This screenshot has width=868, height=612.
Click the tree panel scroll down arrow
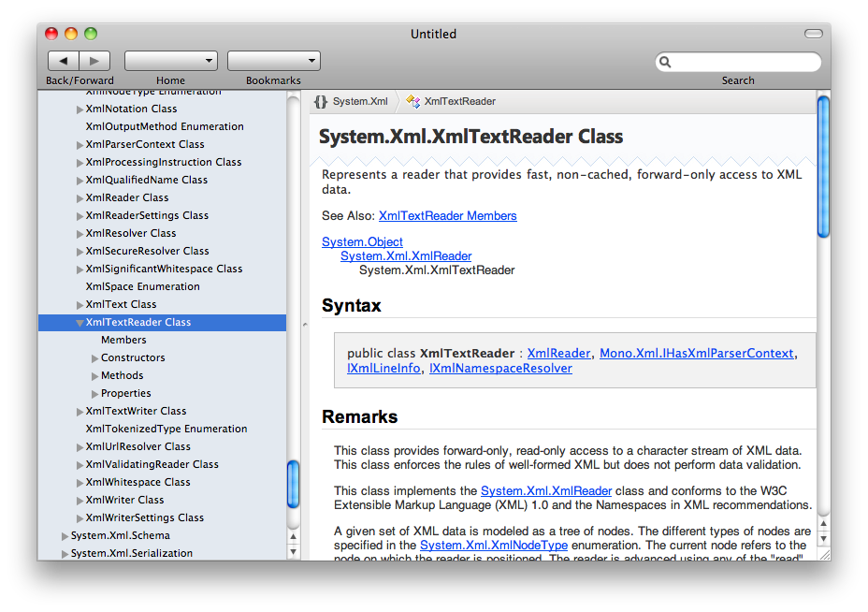coord(294,551)
